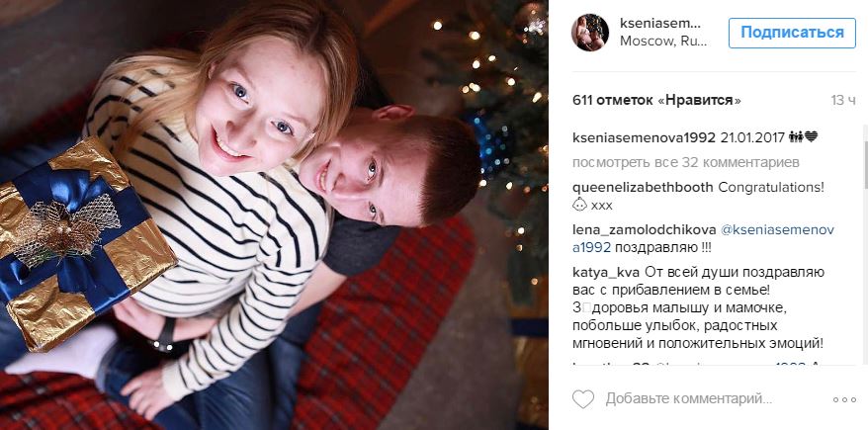The image size is (868, 430).
Task: Open kseniasemenova profile avatar picture
Action: pos(590,33)
